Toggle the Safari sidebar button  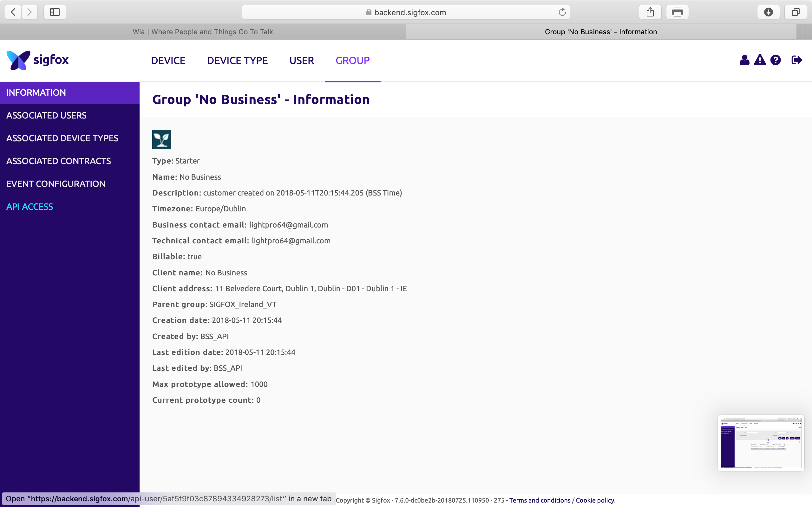pos(55,12)
